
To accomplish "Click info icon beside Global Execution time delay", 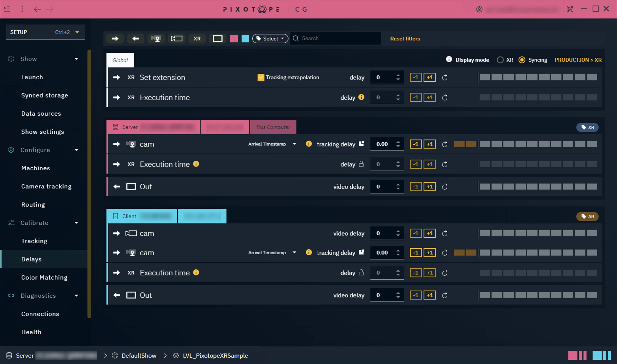I will tap(361, 97).
